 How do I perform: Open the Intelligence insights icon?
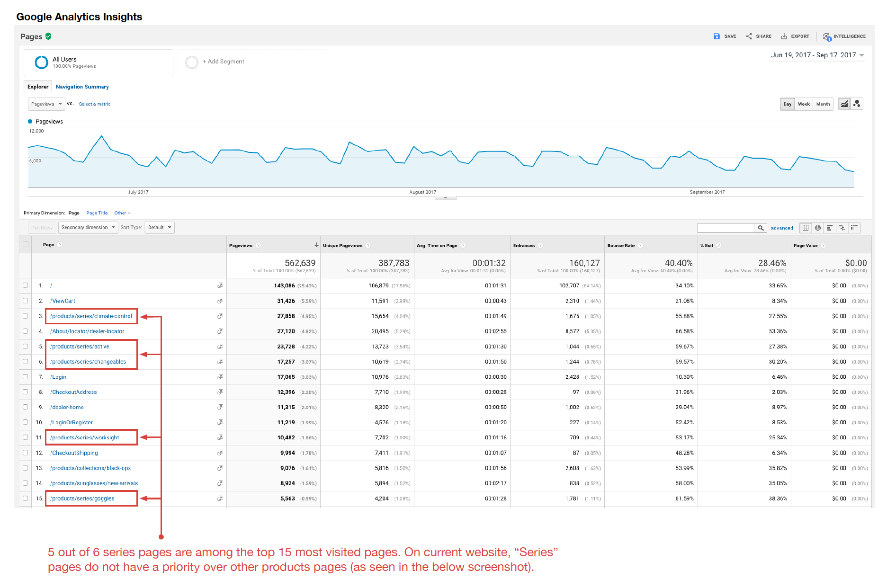pos(827,36)
